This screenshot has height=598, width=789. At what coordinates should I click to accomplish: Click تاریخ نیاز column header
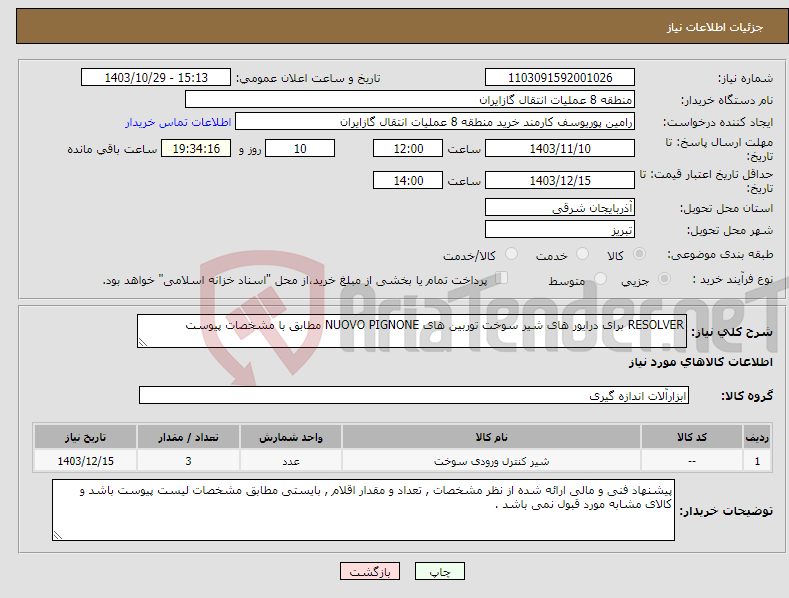86,437
